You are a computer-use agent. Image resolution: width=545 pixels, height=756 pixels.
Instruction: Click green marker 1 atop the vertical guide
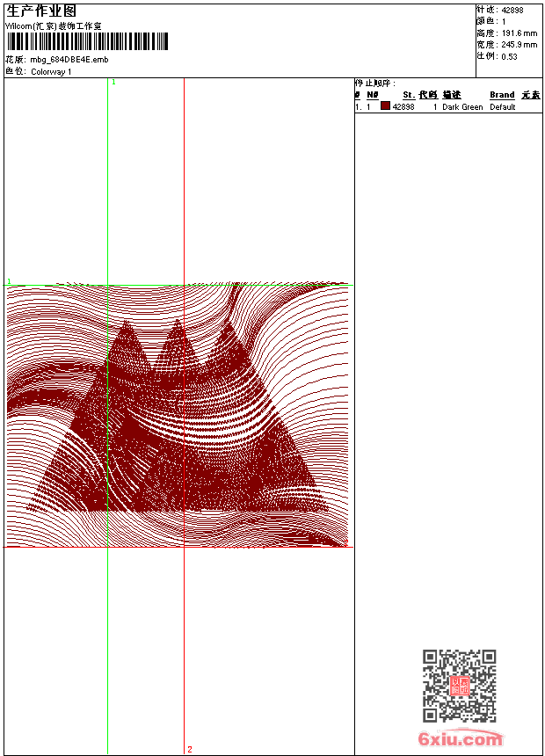tap(113, 82)
